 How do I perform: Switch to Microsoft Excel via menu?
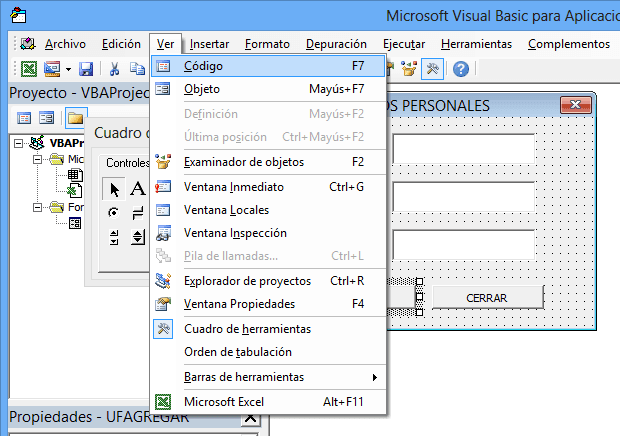pyautogui.click(x=268, y=402)
